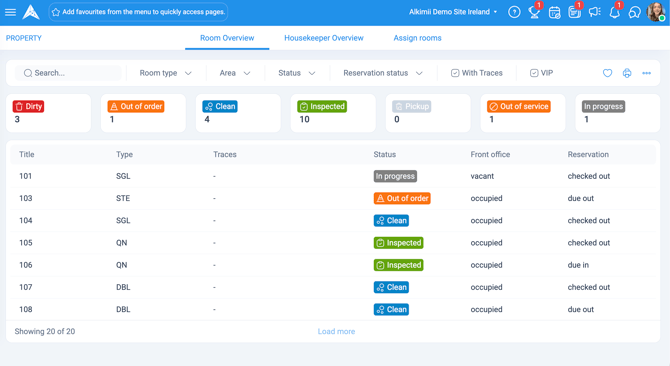Screen dimensions: 670x366
Task: Click the Clean badge for room 107
Action: [391, 287]
